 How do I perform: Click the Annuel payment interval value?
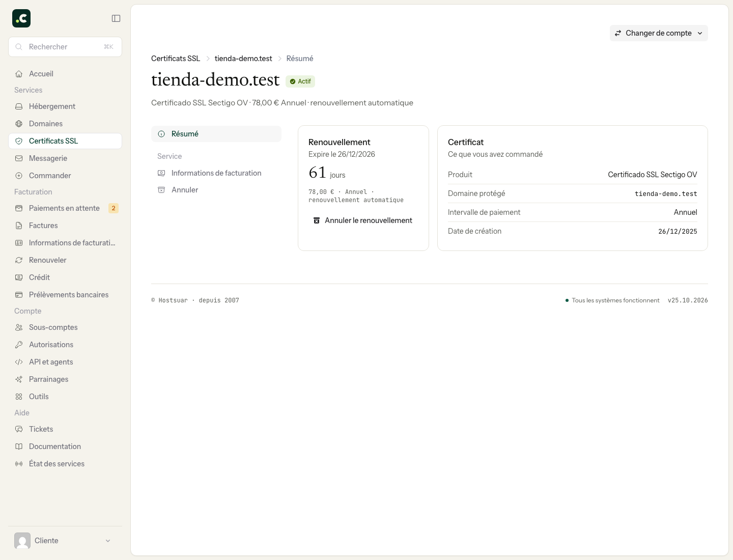(686, 212)
